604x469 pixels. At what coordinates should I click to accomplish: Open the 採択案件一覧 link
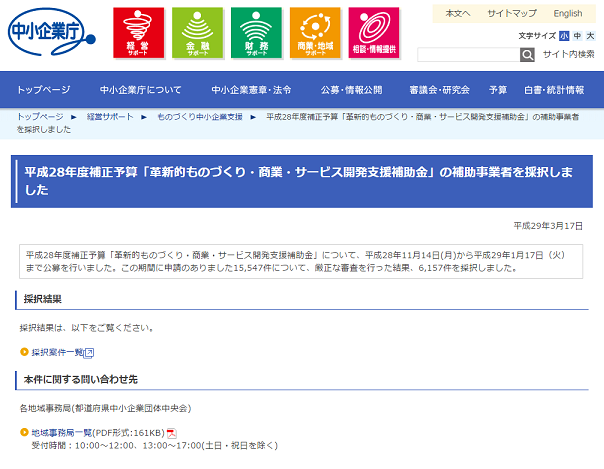(56, 352)
